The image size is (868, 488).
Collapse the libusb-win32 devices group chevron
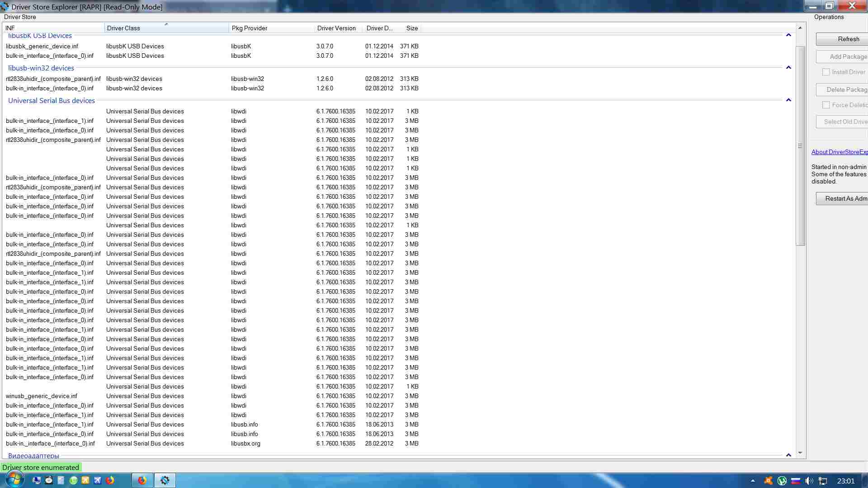pos(788,68)
